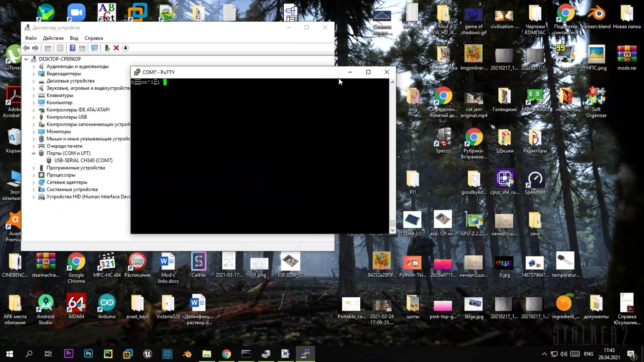Scan for hardware changes monitor icon
This screenshot has height=362, width=644.
[95, 48]
